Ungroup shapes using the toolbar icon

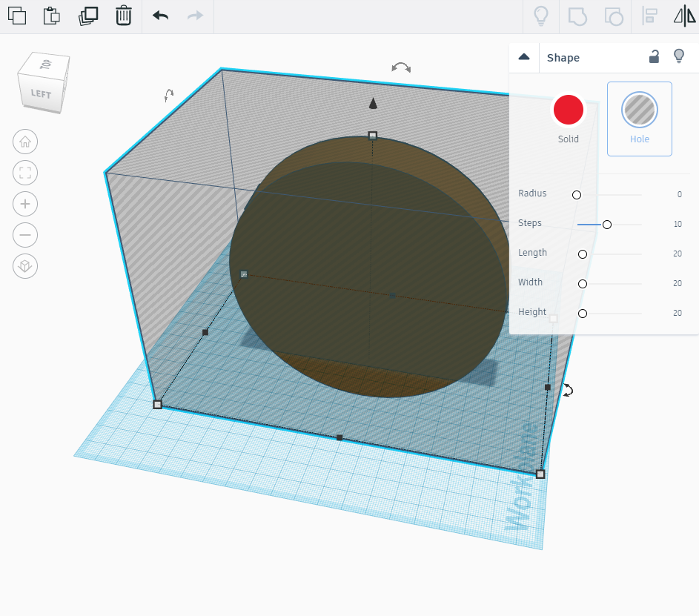pos(613,16)
